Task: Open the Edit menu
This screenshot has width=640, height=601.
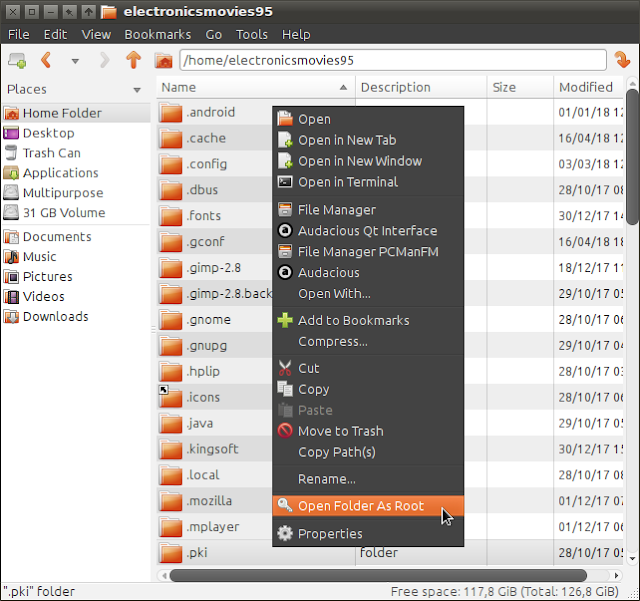Action: point(55,35)
